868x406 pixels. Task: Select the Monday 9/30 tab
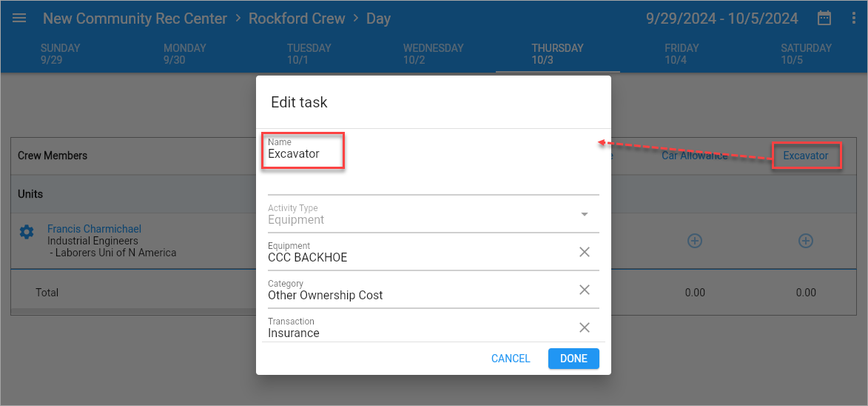click(185, 54)
